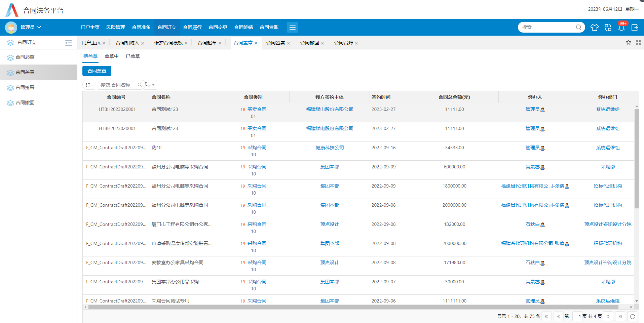Switch to the 已盖章 subtab
This screenshot has height=323, width=644.
click(133, 56)
